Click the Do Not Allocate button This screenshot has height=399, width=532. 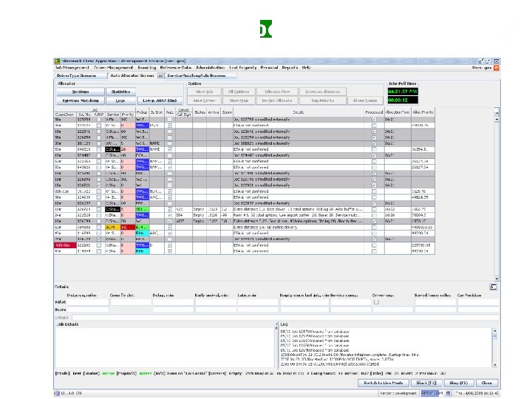pos(277,100)
